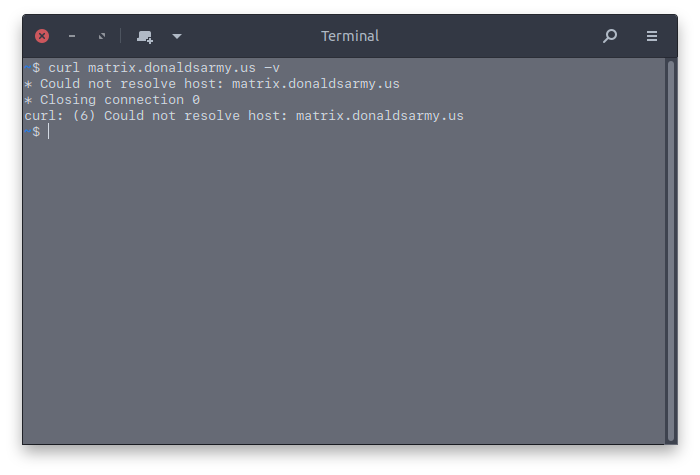
Task: Open the hamburger menu
Action: click(x=652, y=36)
